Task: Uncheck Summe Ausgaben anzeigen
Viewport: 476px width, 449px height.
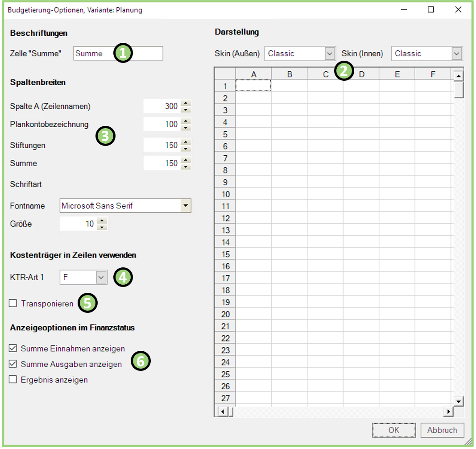Action: [x=13, y=364]
